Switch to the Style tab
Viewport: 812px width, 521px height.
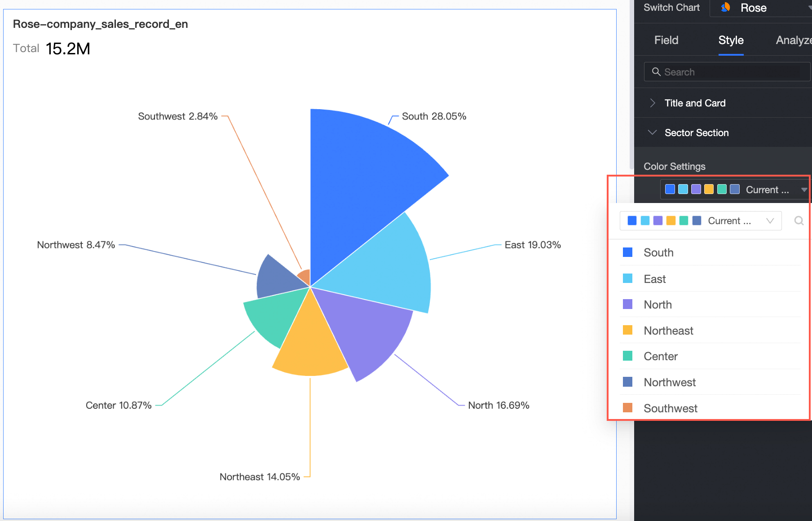(731, 40)
